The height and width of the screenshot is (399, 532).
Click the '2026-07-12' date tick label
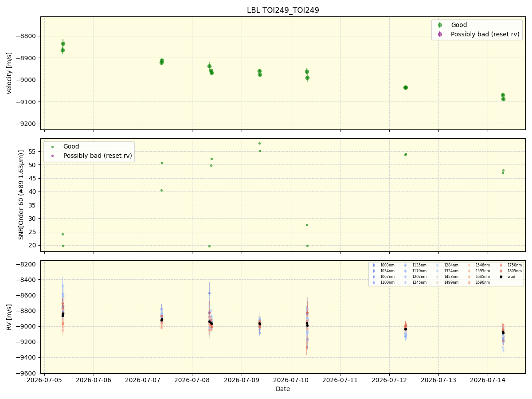point(389,380)
